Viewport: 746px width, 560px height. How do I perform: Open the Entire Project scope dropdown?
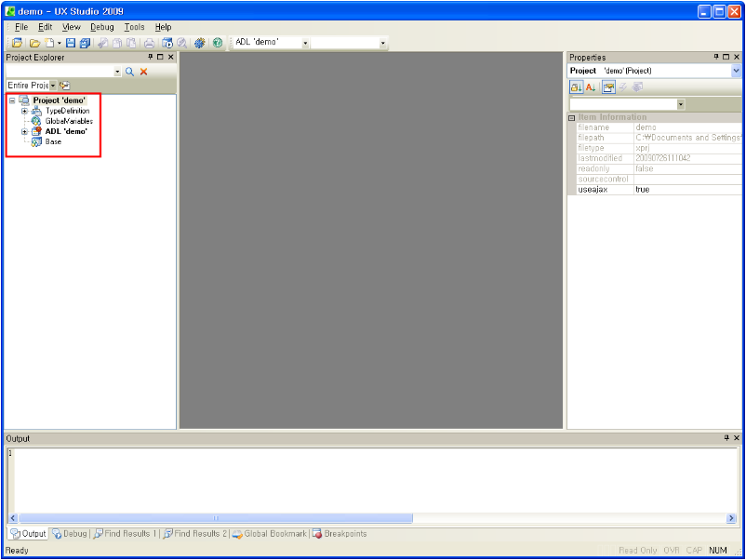[53, 86]
